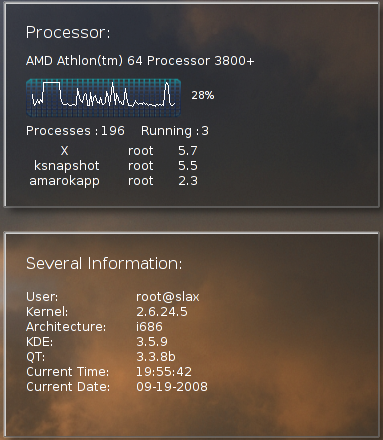Image resolution: width=383 pixels, height=440 pixels.
Task: Click the current date 09-19-2008
Action: click(x=172, y=387)
